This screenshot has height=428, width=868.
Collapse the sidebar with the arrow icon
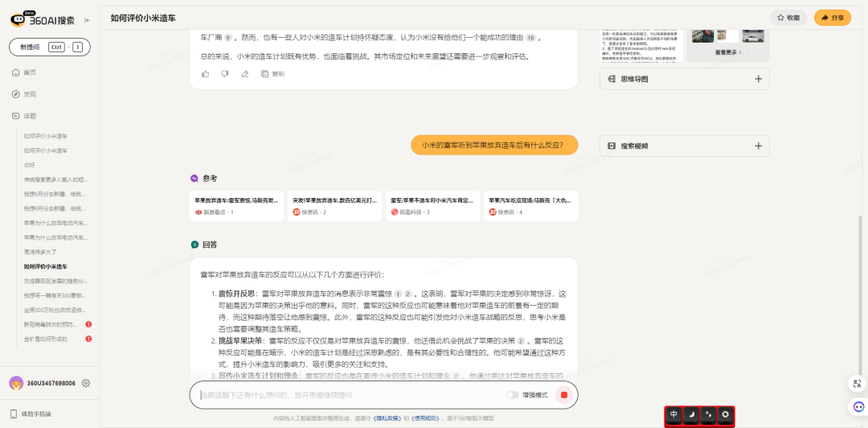pyautogui.click(x=87, y=20)
